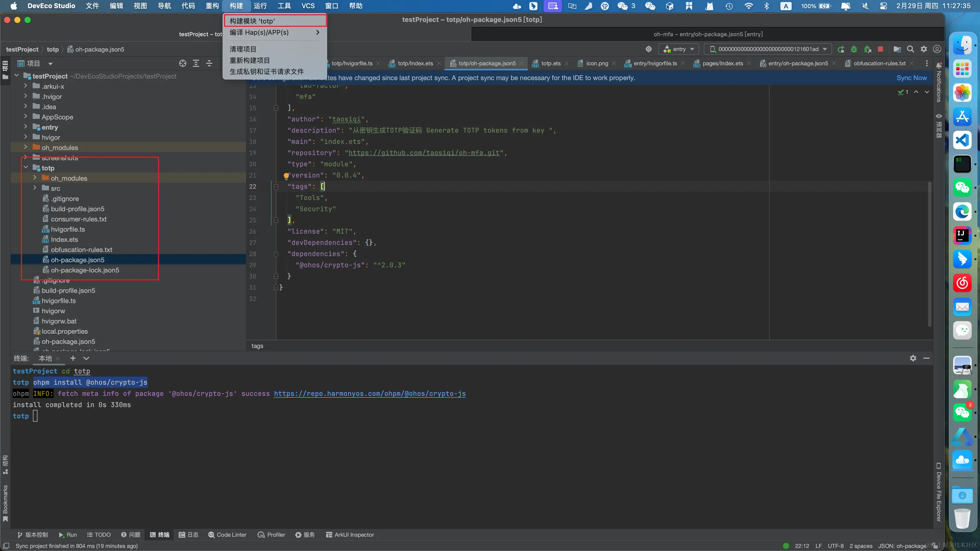Open the project view mode dropdown 项目

point(35,63)
